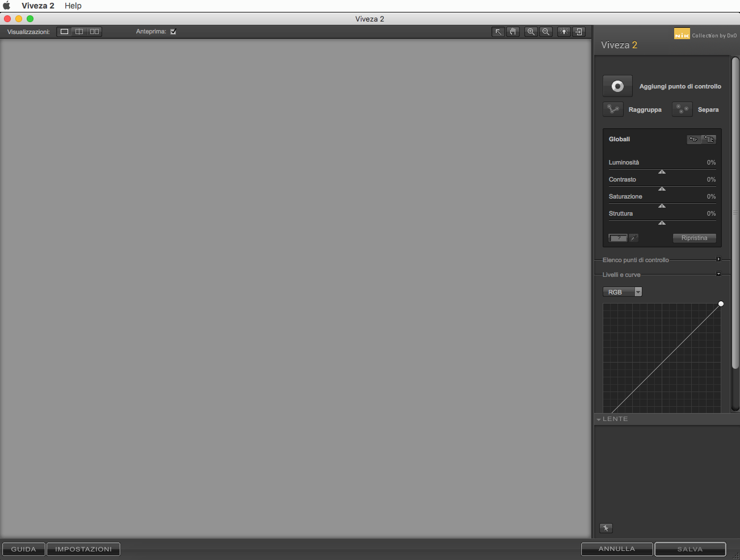740x560 pixels.
Task: Open the Help menu
Action: pos(73,6)
